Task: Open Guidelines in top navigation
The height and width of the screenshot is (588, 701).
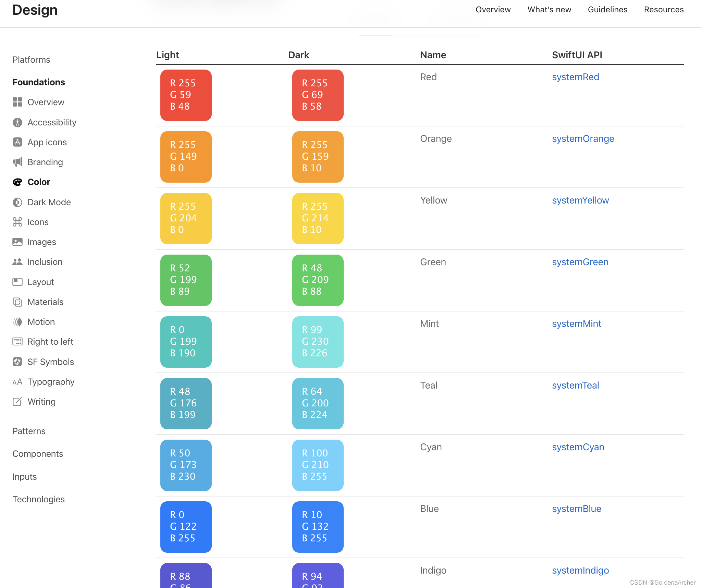Action: coord(607,10)
